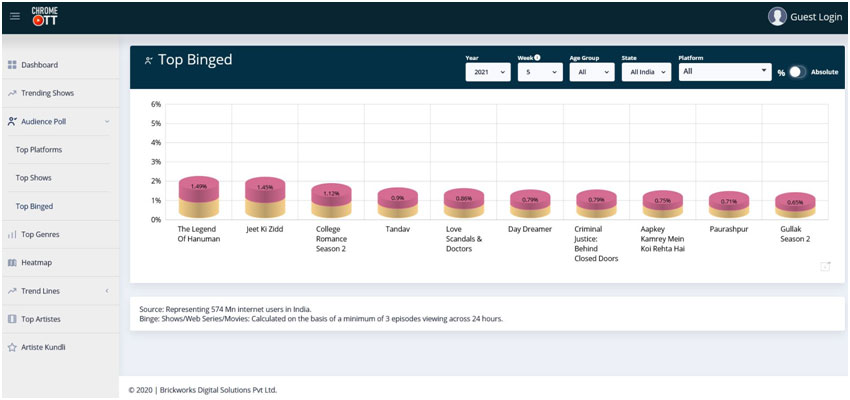Click the Guest Login avatar icon
This screenshot has width=850, height=400.
coord(777,16)
